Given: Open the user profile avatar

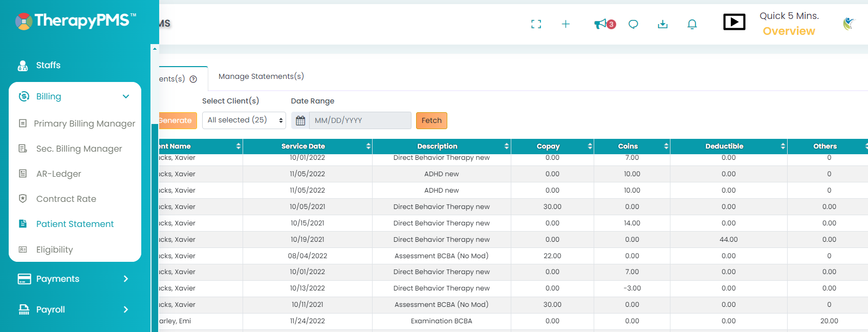Looking at the screenshot, I should (849, 24).
